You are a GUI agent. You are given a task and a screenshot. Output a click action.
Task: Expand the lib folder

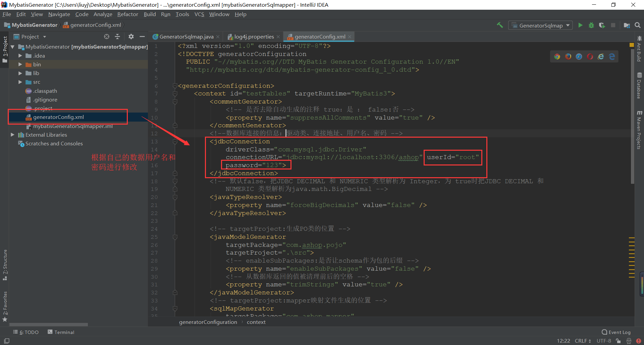(20, 73)
